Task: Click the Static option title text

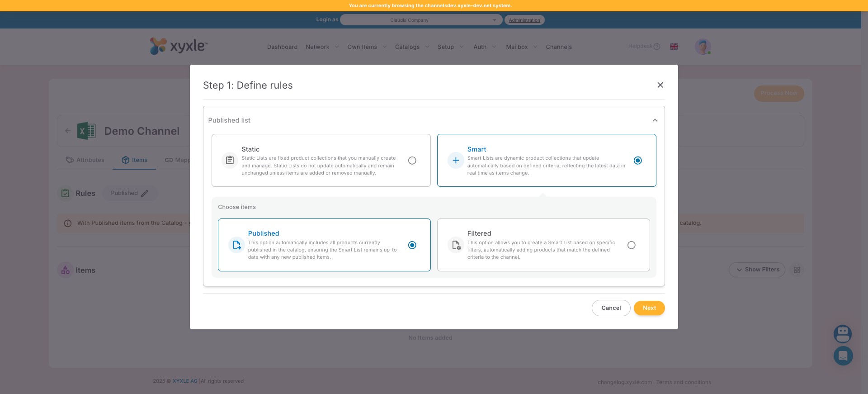Action: (x=250, y=149)
